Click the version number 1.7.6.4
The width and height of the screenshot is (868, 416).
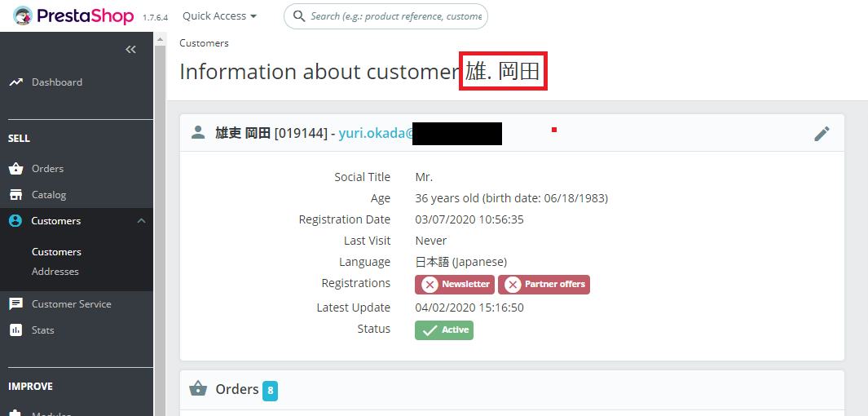click(155, 18)
